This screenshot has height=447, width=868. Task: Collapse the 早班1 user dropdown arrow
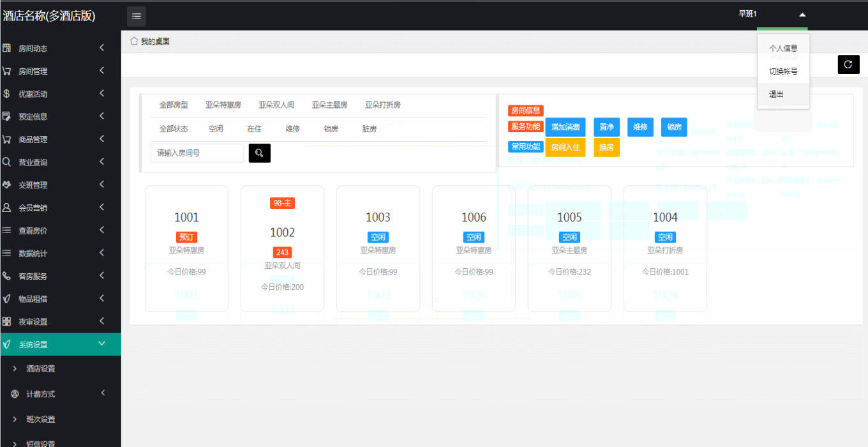[x=802, y=14]
